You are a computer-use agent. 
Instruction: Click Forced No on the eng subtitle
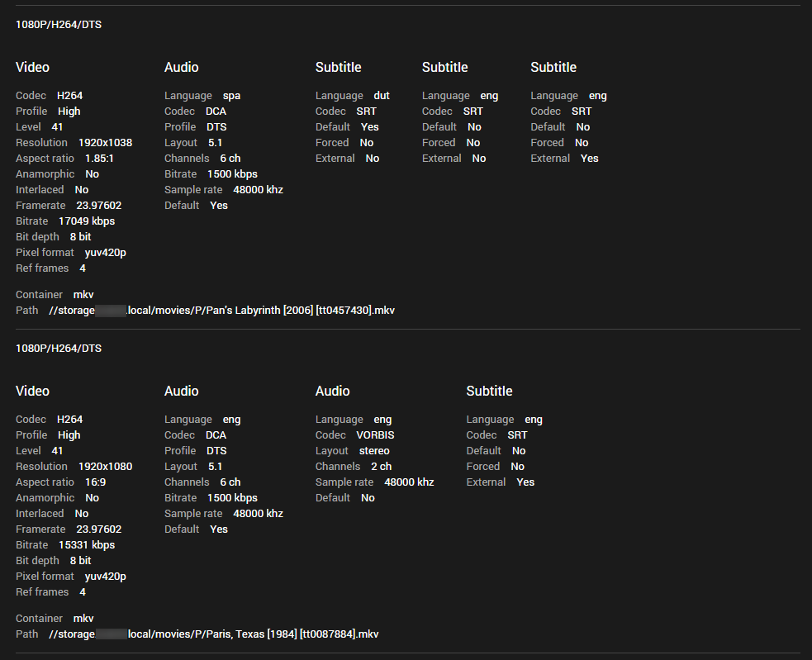pyautogui.click(x=472, y=142)
